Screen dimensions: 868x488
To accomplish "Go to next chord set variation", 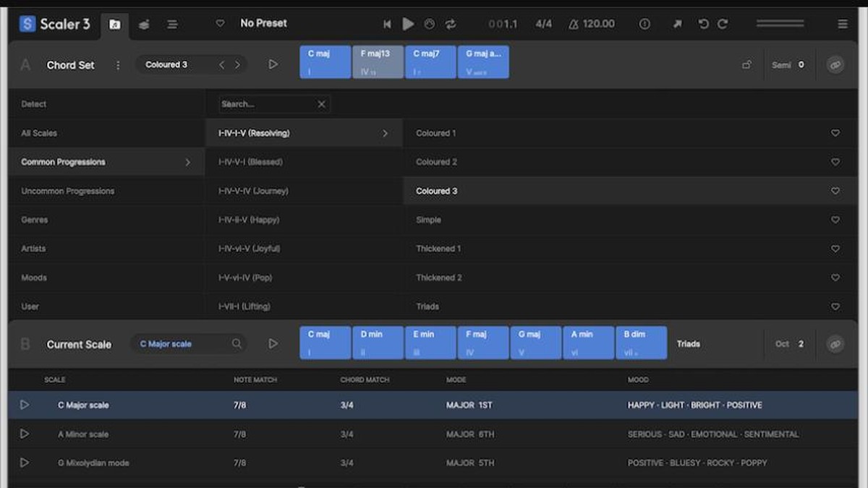I will click(237, 65).
